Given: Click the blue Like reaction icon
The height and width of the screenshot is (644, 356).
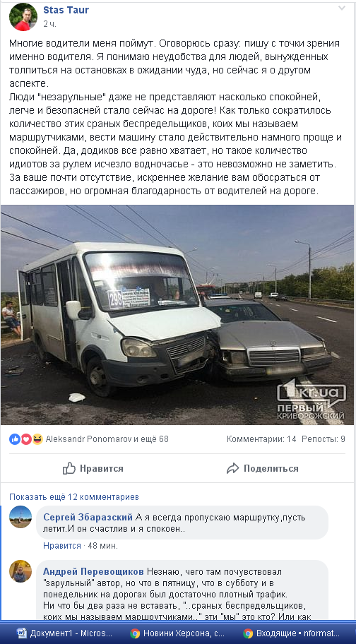Looking at the screenshot, I should click(x=15, y=439).
